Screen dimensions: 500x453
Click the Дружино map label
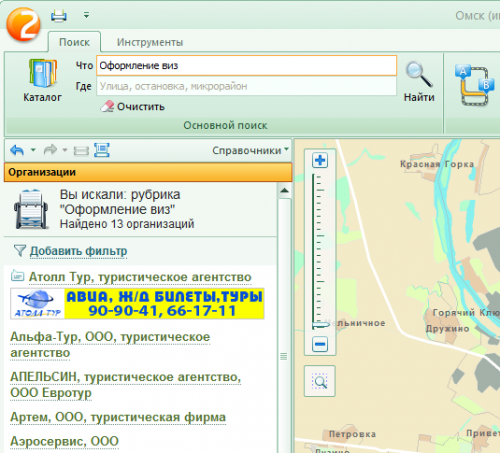click(447, 329)
